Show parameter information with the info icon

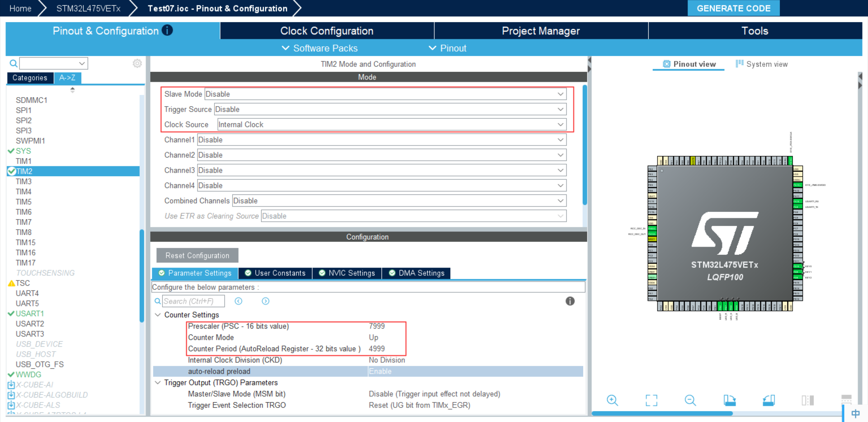coord(570,301)
